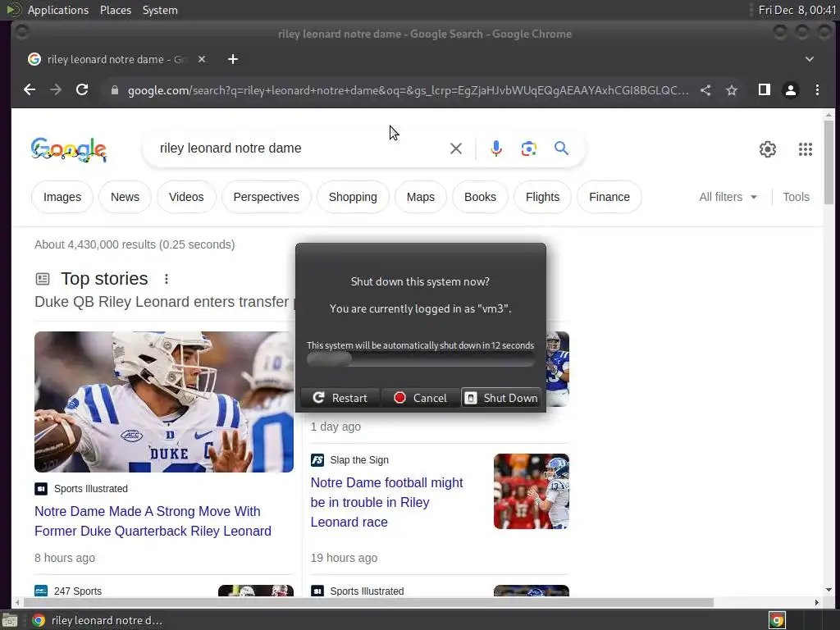Open Slap the Sign article thumbnail

[x=532, y=491]
